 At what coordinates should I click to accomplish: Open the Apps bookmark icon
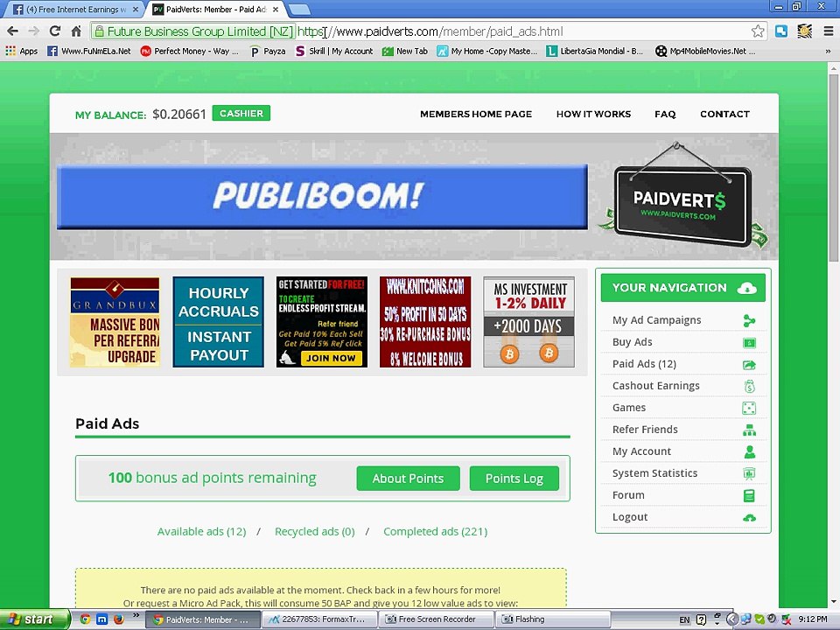click(10, 51)
